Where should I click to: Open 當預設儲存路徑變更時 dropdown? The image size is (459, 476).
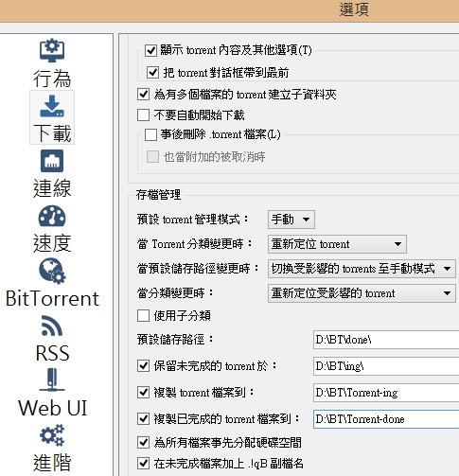362,269
